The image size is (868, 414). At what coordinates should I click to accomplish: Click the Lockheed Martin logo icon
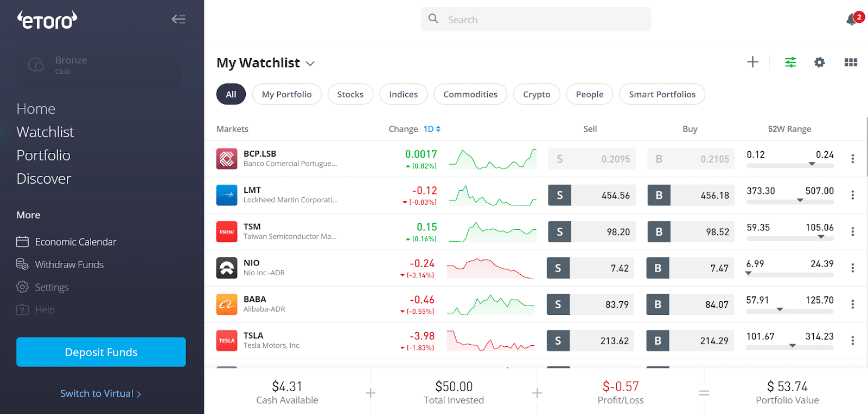227,195
